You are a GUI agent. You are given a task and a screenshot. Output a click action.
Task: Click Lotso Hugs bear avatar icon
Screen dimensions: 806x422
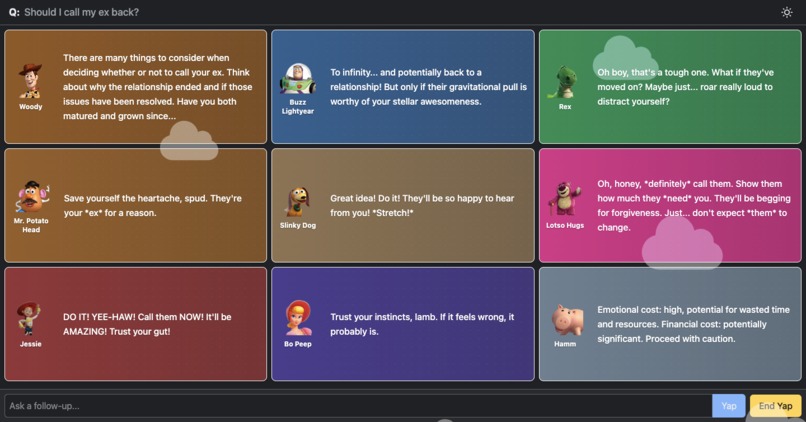tap(564, 200)
